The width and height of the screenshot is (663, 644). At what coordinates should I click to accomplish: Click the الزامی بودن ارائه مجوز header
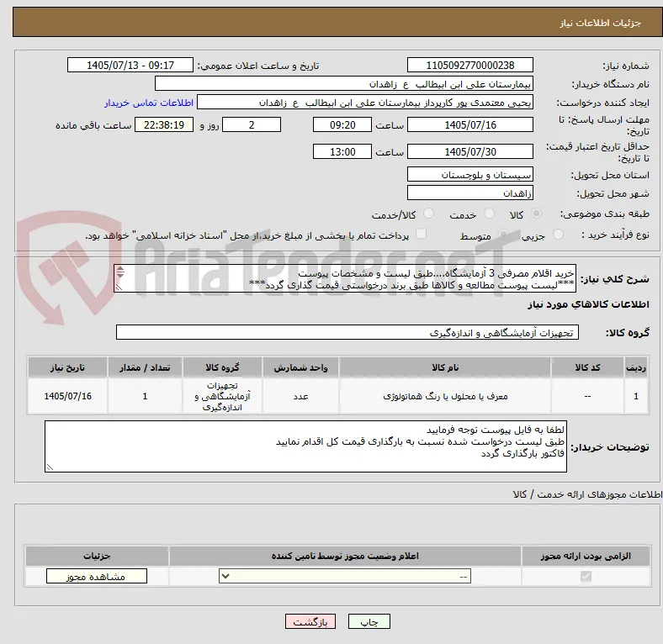[586, 556]
